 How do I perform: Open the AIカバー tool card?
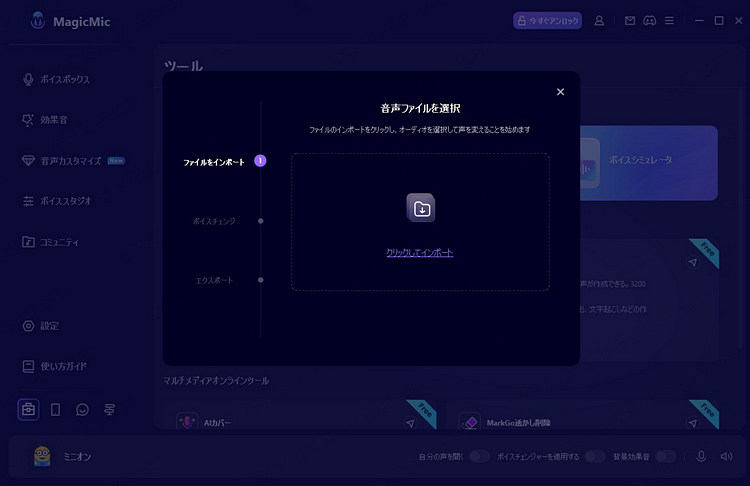tap(299, 415)
